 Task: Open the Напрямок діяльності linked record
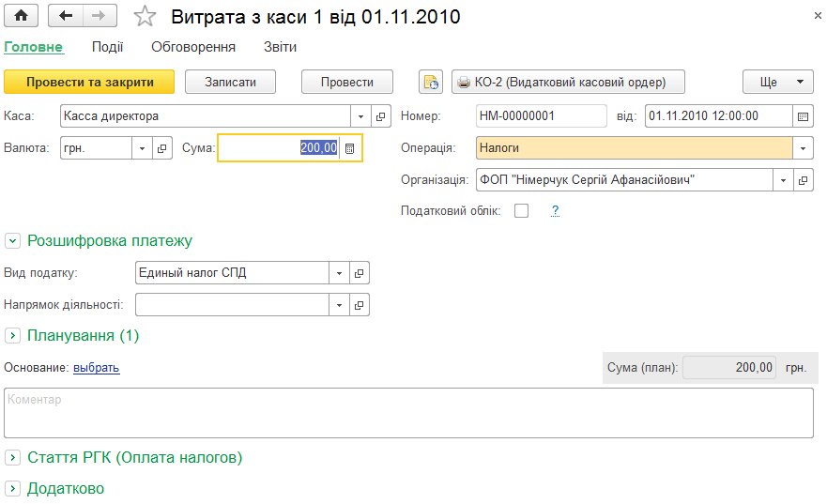pos(359,305)
